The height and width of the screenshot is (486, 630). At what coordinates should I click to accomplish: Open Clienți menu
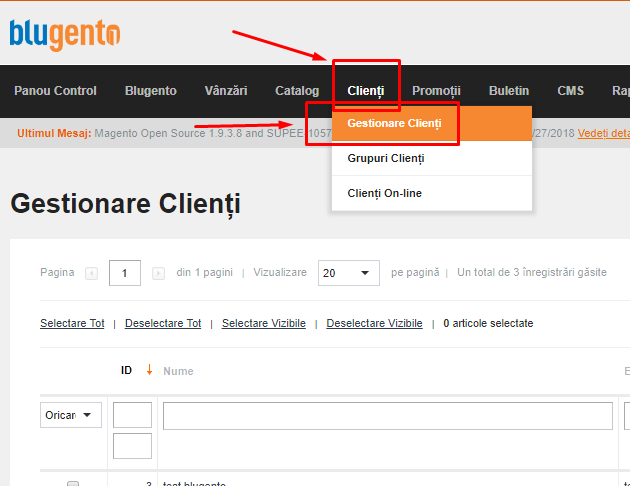pos(366,91)
